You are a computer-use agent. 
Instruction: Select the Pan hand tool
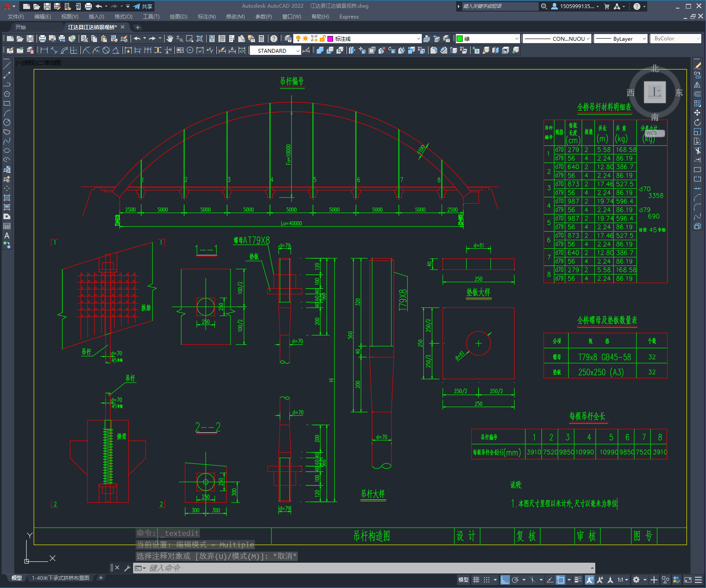170,39
